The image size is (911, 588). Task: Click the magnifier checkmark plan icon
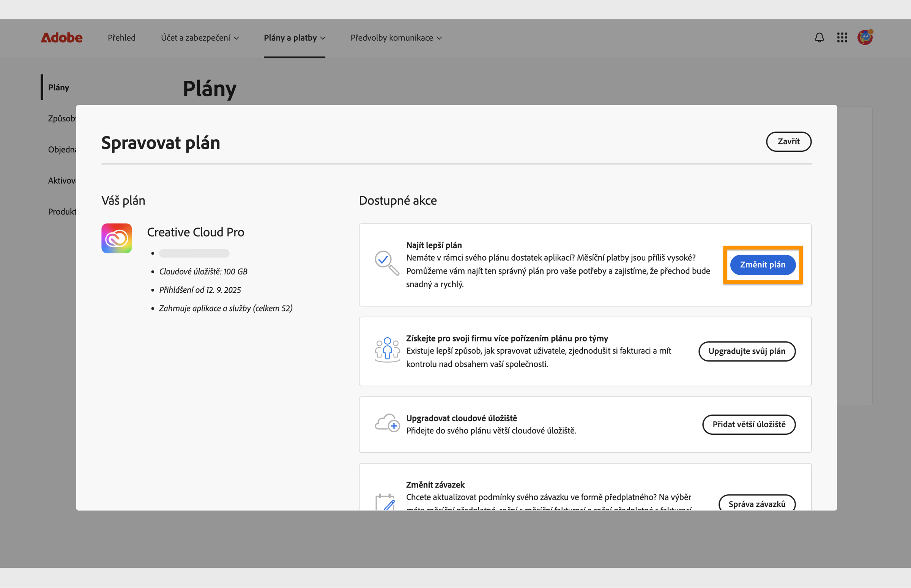click(x=386, y=263)
